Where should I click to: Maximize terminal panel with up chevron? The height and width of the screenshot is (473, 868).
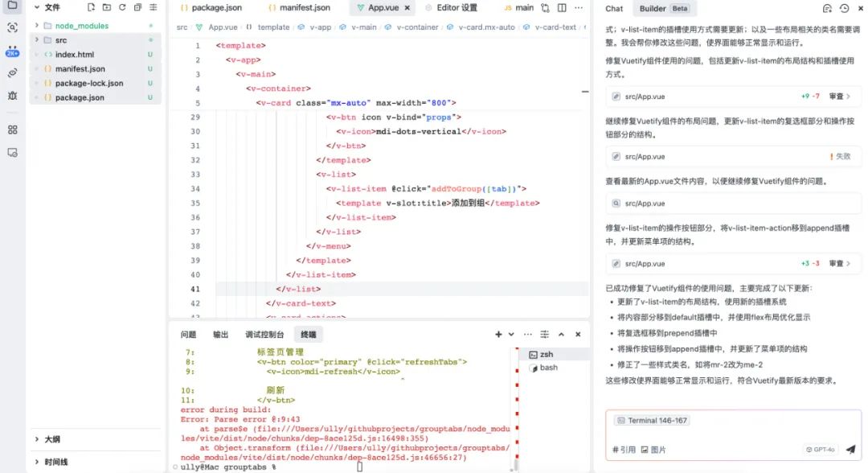coord(561,334)
